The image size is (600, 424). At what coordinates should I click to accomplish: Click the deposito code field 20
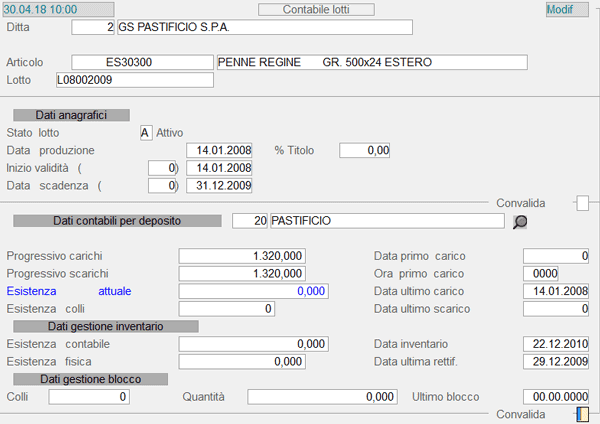click(249, 220)
